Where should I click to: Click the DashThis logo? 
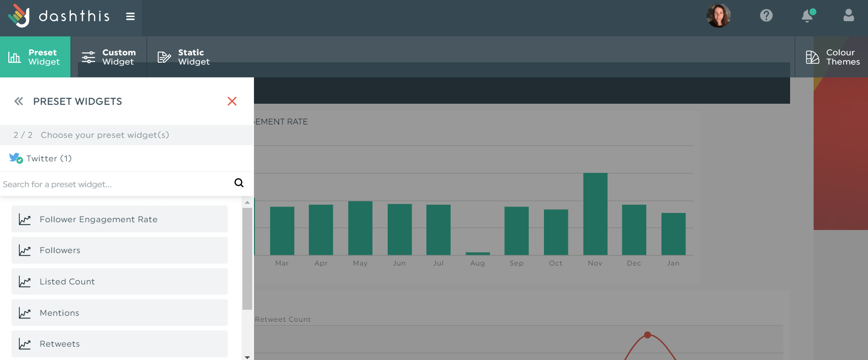[59, 16]
